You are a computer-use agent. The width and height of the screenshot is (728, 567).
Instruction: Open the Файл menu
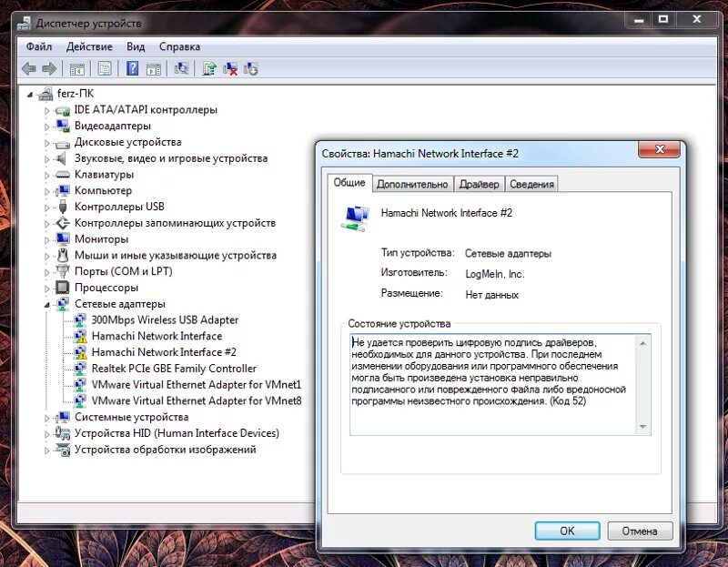(39, 46)
